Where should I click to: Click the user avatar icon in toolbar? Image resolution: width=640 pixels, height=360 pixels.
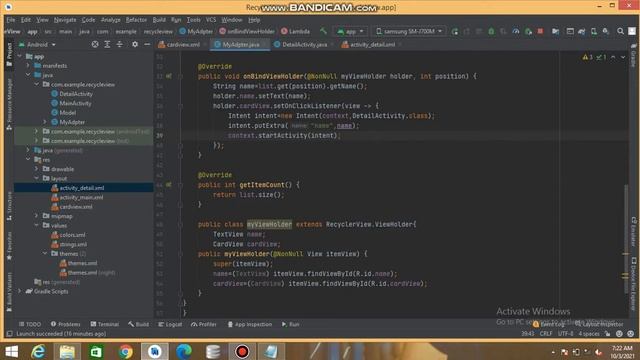631,31
